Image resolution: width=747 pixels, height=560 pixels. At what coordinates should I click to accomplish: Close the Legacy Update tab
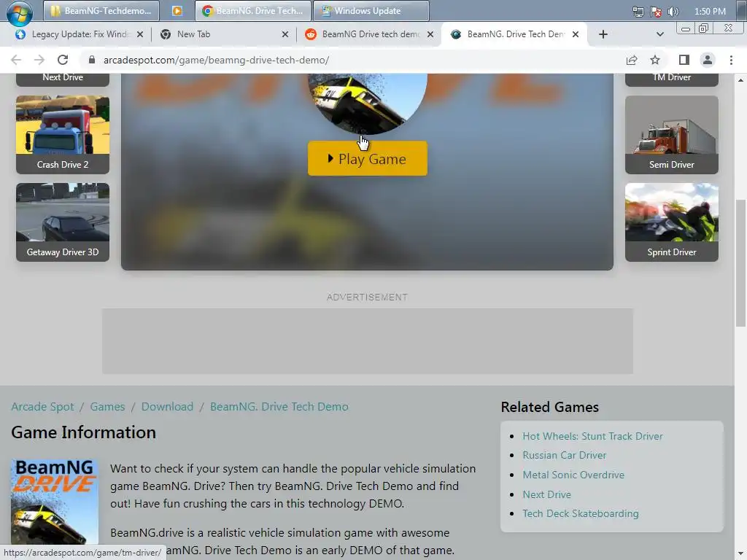coord(139,34)
